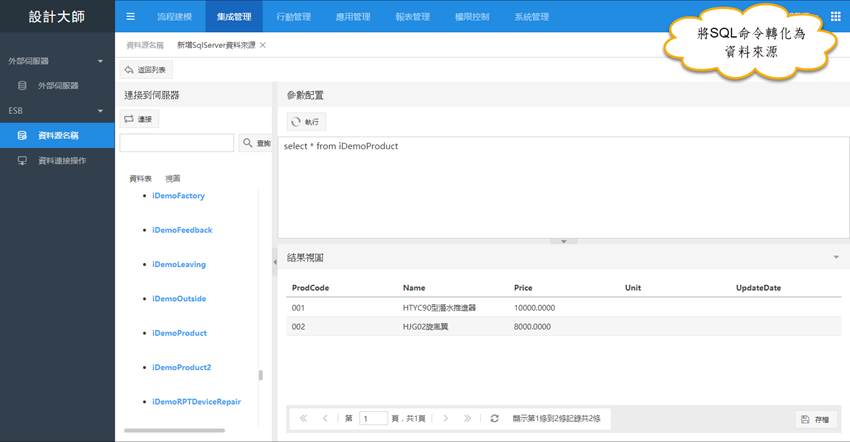Screen dimensions: 850x442
Task: Switch to the 新增SqlServer資料來源 tab
Action: point(216,45)
